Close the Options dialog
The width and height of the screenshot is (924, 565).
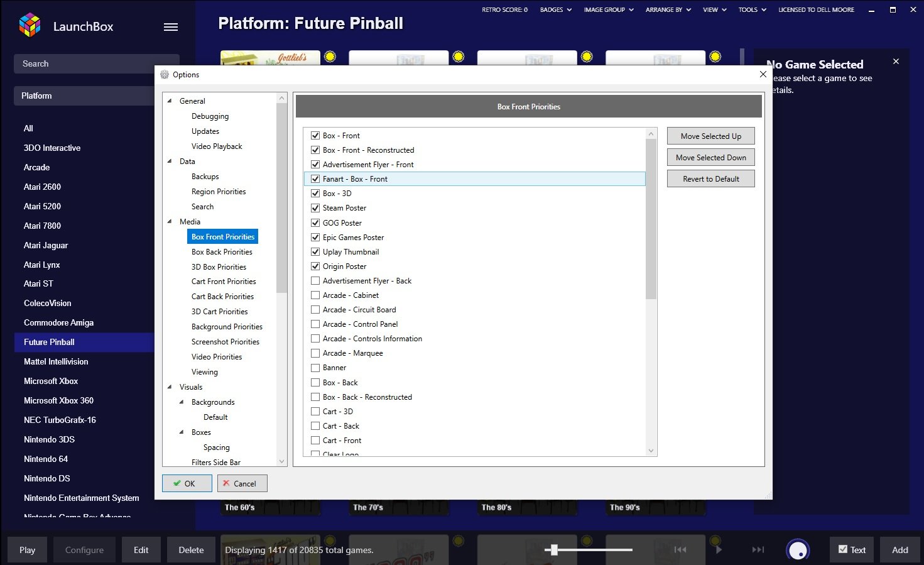(x=763, y=74)
